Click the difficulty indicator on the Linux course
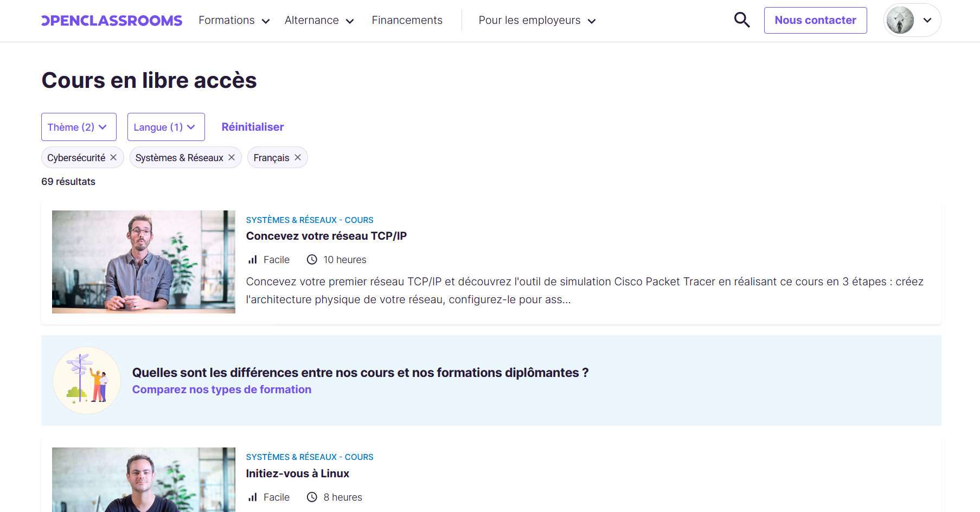 [x=252, y=497]
